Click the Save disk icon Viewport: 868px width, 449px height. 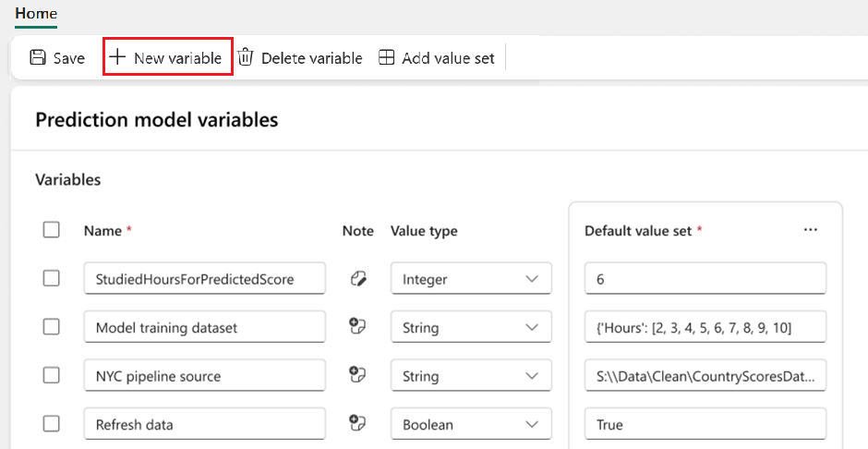pos(38,58)
